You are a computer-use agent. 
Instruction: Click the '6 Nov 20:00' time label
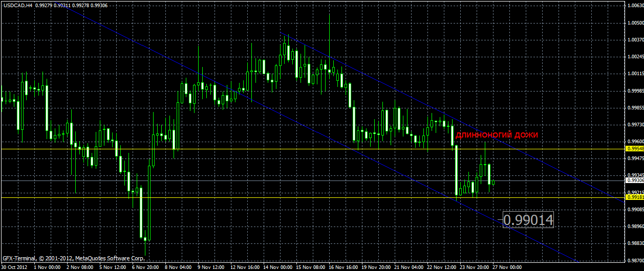145,267
